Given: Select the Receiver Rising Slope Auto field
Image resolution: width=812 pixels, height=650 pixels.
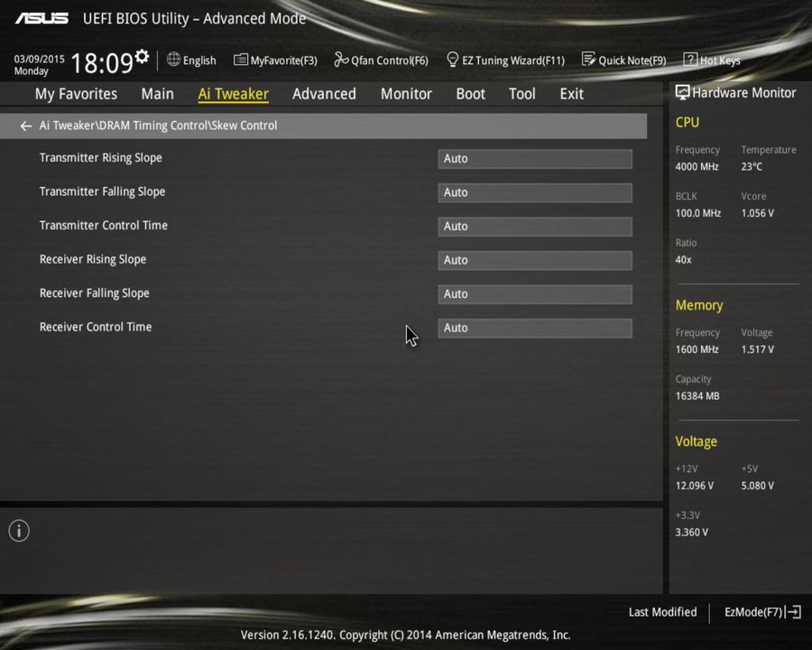Looking at the screenshot, I should coord(534,260).
